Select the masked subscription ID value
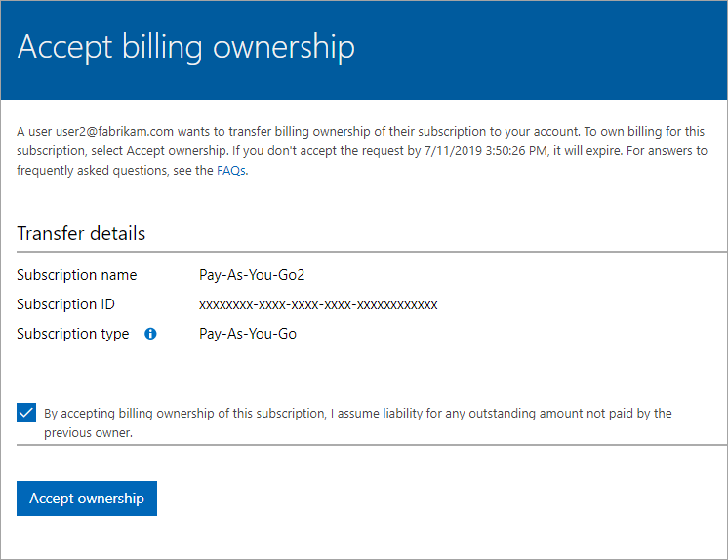Screen dimensions: 728x560 click(x=318, y=304)
